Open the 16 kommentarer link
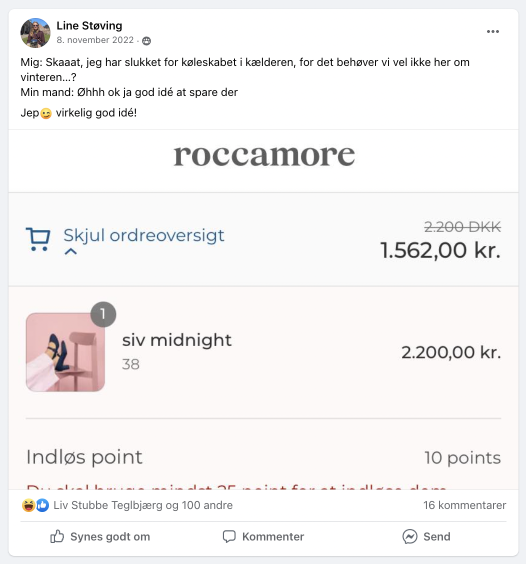The image size is (526, 564). tap(464, 505)
